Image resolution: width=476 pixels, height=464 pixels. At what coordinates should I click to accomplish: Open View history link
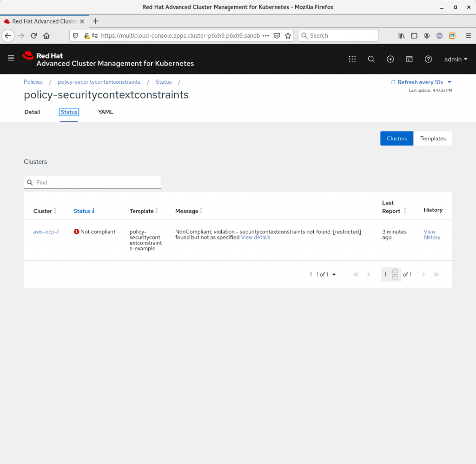pyautogui.click(x=432, y=234)
